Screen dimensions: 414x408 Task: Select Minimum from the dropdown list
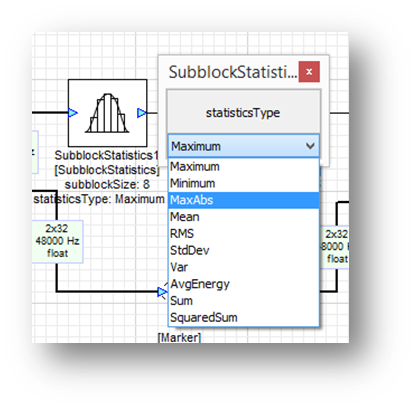244,183
